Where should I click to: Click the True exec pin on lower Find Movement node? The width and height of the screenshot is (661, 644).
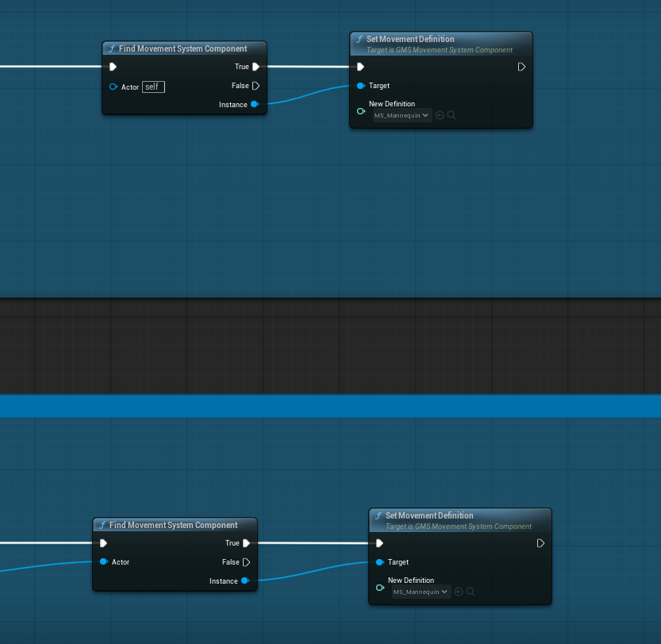point(246,543)
